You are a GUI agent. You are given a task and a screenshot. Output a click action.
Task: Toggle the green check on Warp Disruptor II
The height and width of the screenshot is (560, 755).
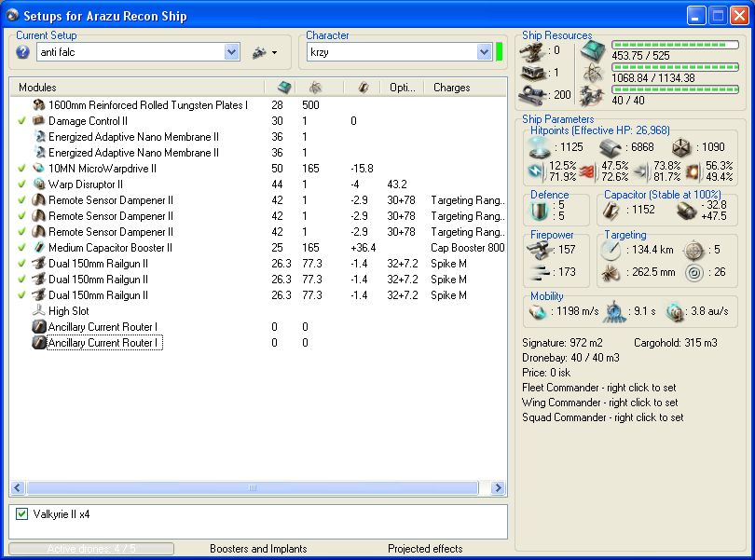pyautogui.click(x=21, y=184)
